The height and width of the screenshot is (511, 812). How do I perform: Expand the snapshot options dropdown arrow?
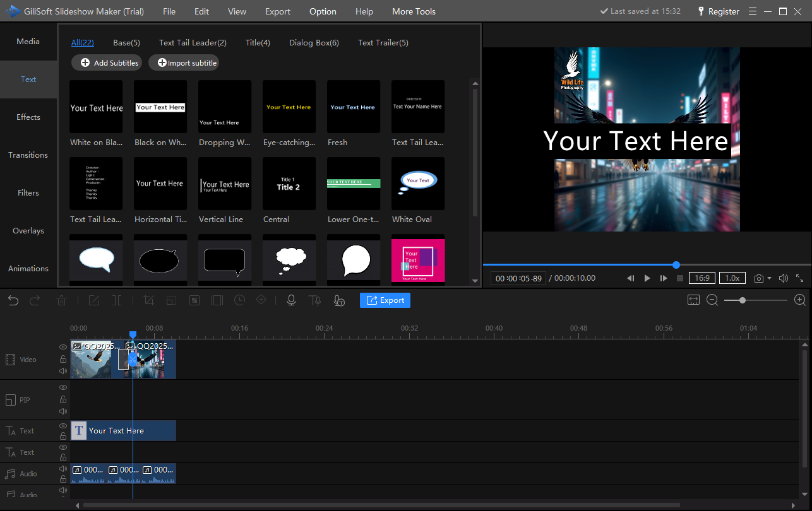(769, 278)
